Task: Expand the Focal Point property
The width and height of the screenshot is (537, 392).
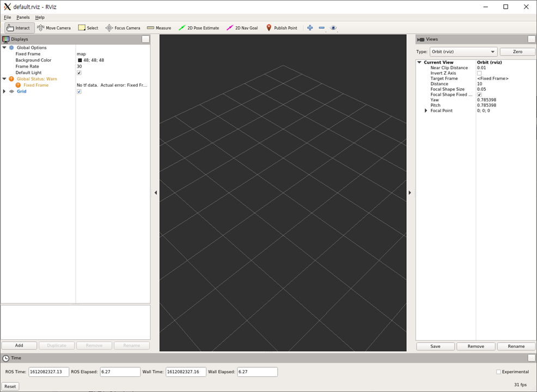Action: pos(426,111)
